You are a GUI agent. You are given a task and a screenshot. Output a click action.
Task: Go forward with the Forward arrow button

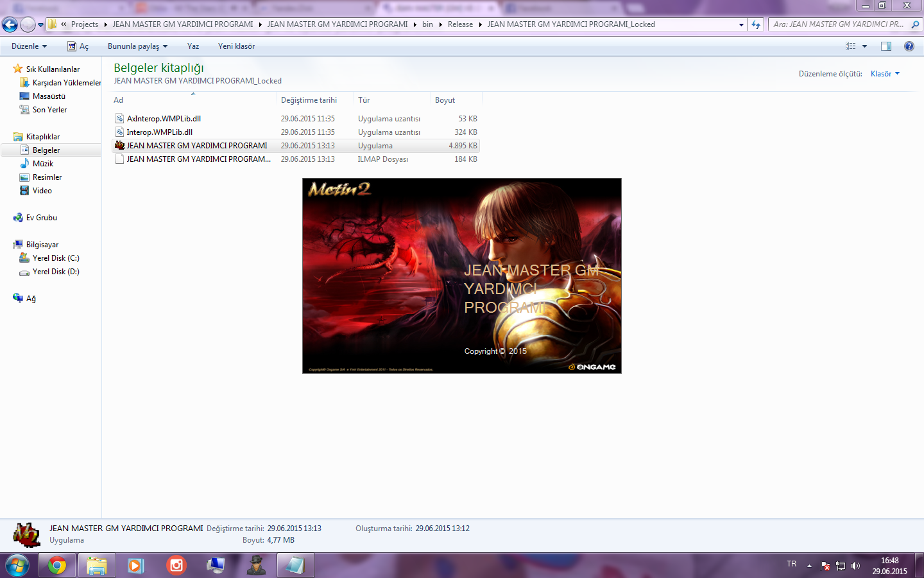coord(28,24)
